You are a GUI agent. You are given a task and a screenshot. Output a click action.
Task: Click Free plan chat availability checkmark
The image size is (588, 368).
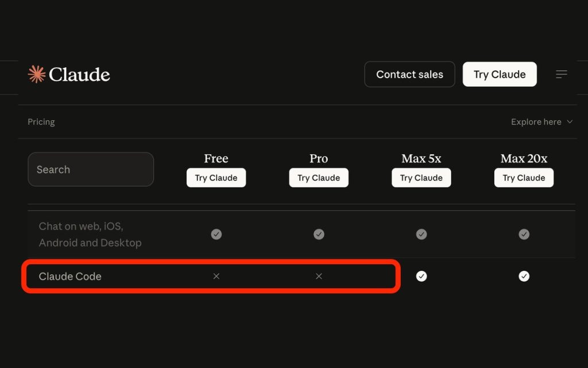(216, 234)
